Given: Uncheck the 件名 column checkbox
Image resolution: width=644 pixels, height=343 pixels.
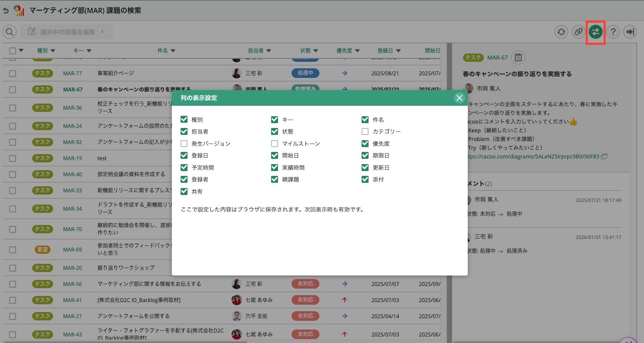Looking at the screenshot, I should point(365,120).
